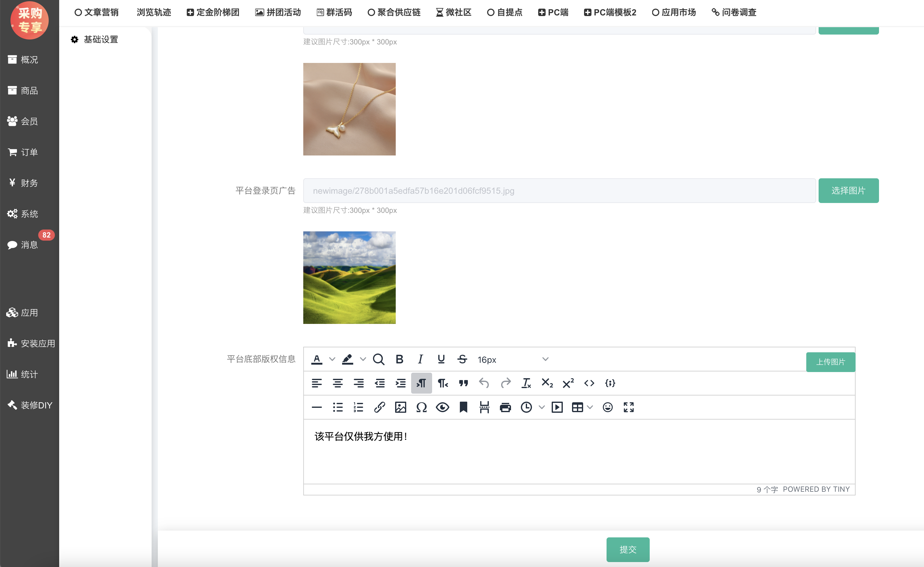The width and height of the screenshot is (924, 567).
Task: Click 选择图片 for the login page ad
Action: (x=848, y=191)
